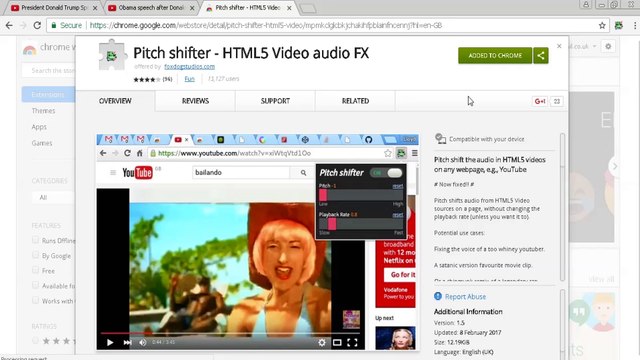Open the Pitch shifter extension toolbar icon
The width and height of the screenshot is (640, 360).
619,25
